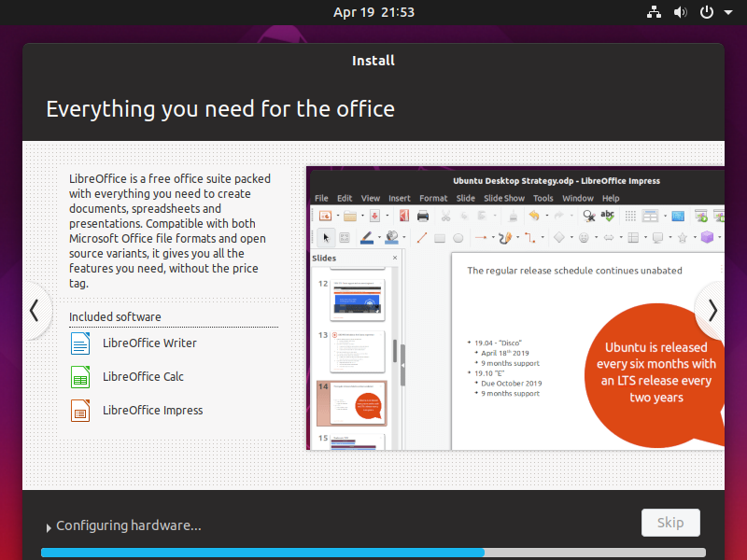This screenshot has height=560, width=747.
Task: Select the Insert Line tool
Action: point(422,237)
